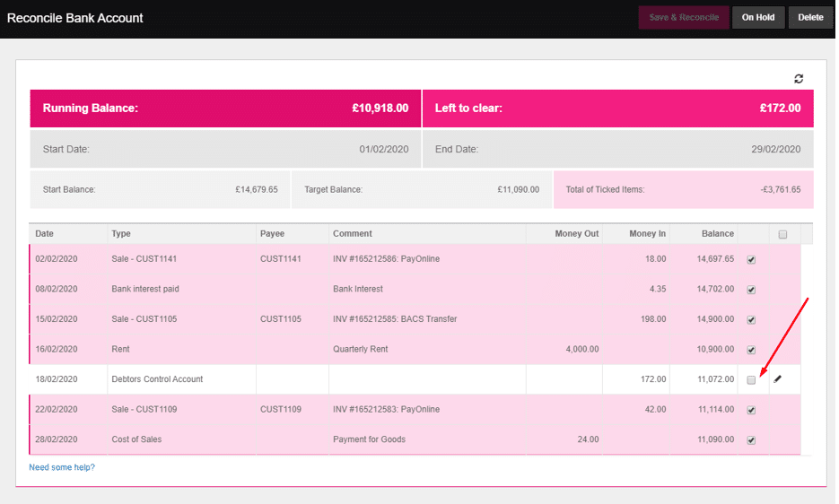Uncheck the Sale - CUST1141 row checkbox
This screenshot has width=839, height=504.
[x=751, y=259]
